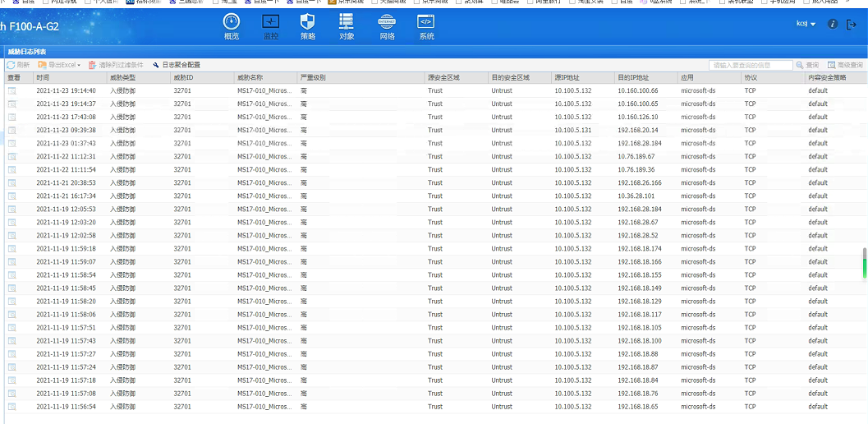This screenshot has height=424, width=868.
Task: Click the 高级查询 advanced query button
Action: [x=845, y=65]
